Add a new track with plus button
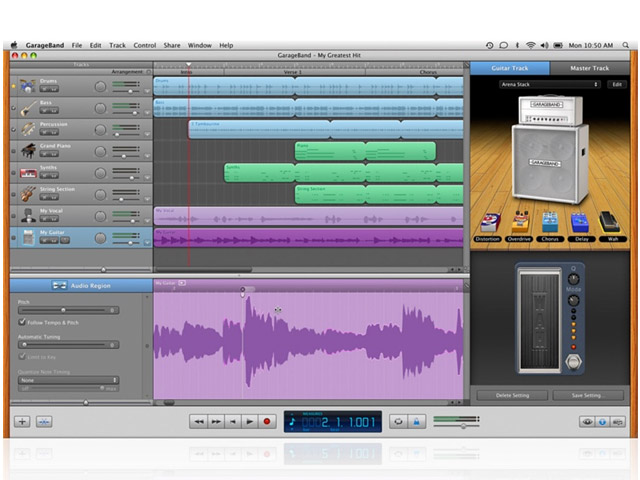The width and height of the screenshot is (640, 480). (x=22, y=422)
